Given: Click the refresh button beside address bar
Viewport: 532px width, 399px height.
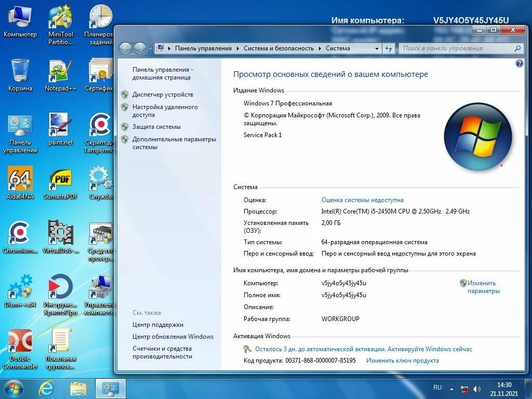Looking at the screenshot, I should pos(389,48).
